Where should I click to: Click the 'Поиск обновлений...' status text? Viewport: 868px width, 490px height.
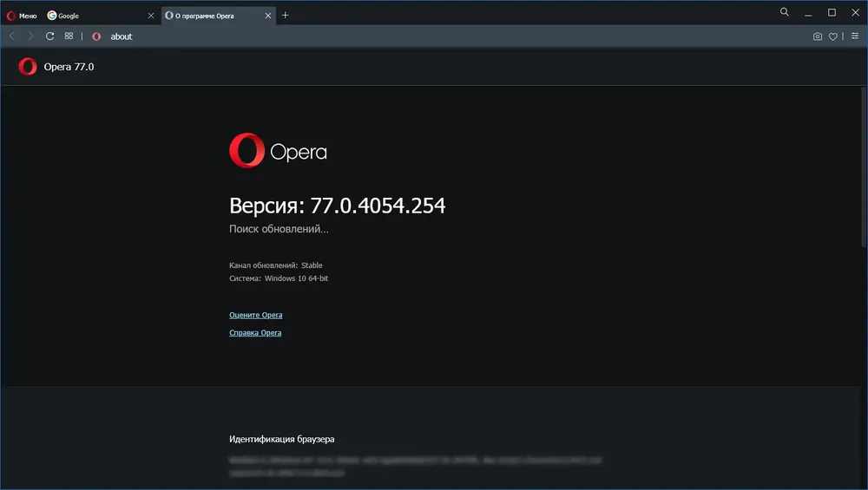pos(279,229)
